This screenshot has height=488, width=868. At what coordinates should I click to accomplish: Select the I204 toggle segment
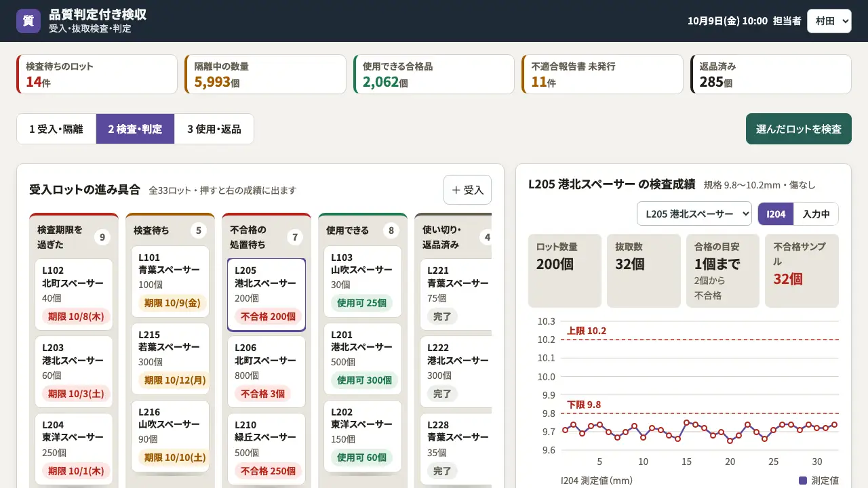pyautogui.click(x=776, y=213)
